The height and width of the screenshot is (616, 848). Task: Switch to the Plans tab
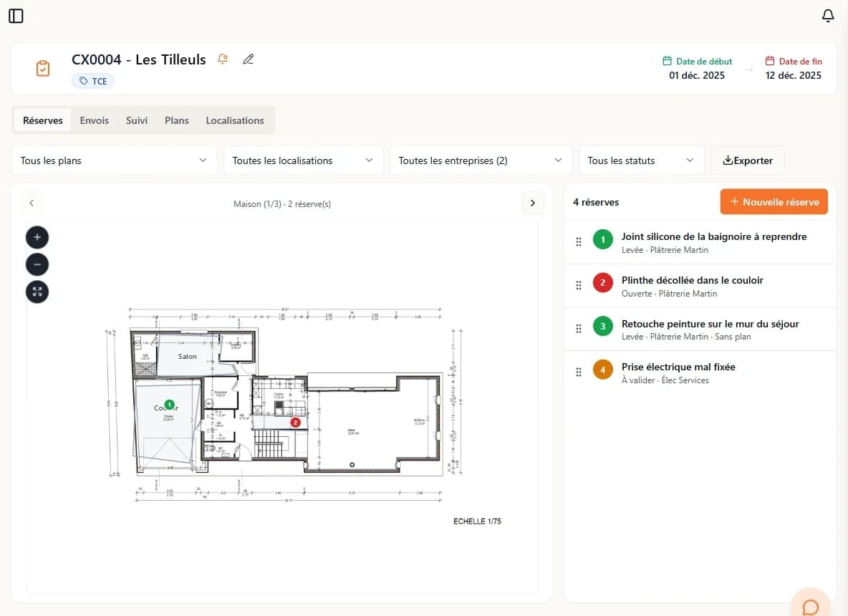point(177,120)
